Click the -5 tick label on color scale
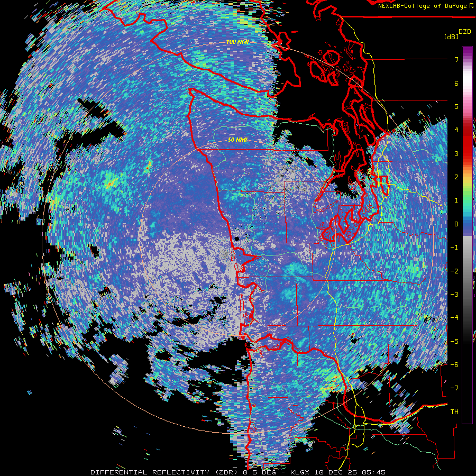Image resolution: width=476 pixels, height=476 pixels. [x=454, y=341]
